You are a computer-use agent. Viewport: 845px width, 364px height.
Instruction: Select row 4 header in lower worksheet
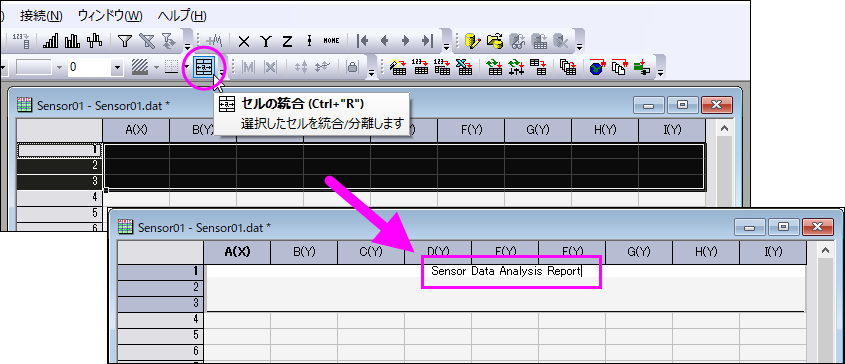point(161,319)
